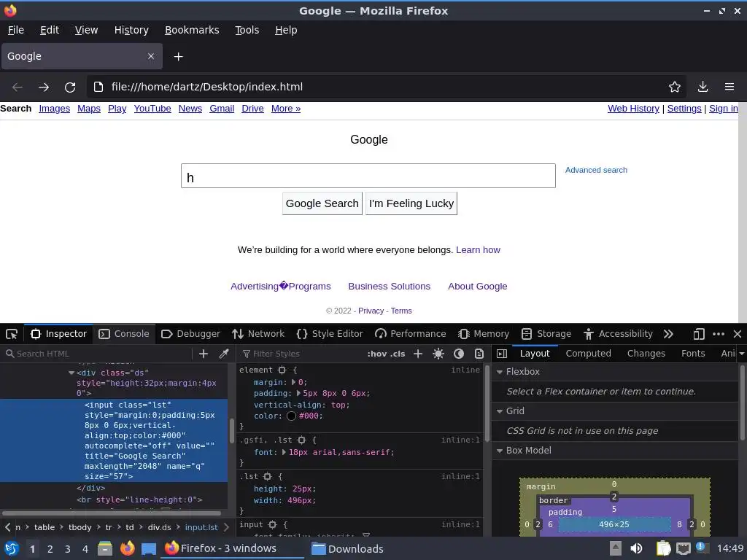
Task: Toggle the three-pane inspector sidebar
Action: click(502, 354)
